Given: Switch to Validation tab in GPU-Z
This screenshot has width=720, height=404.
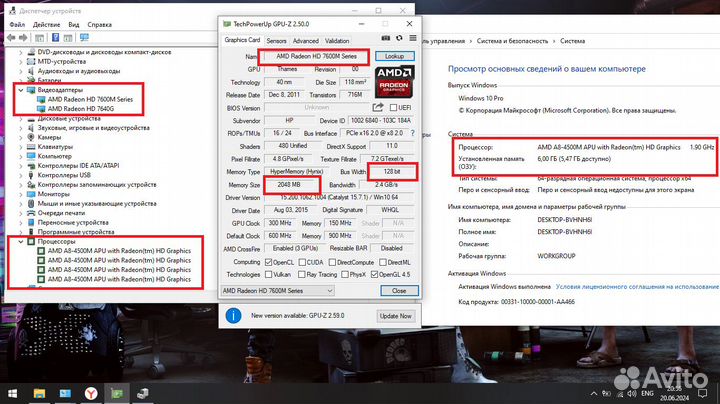Looking at the screenshot, I should tap(337, 41).
